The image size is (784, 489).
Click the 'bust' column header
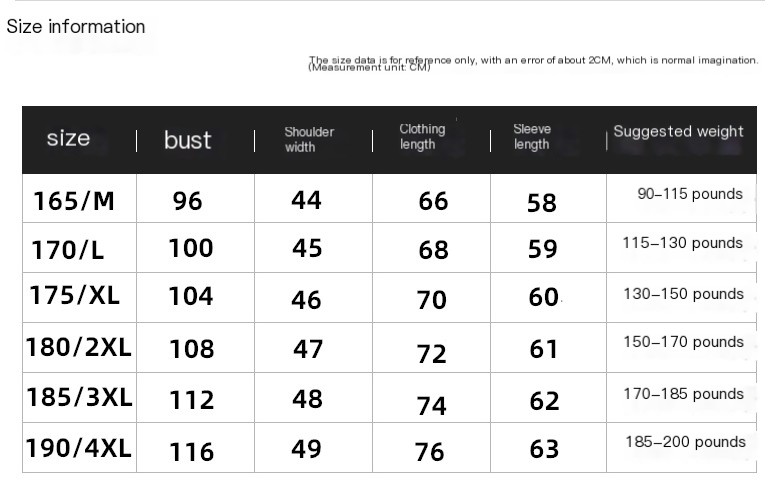coord(188,140)
